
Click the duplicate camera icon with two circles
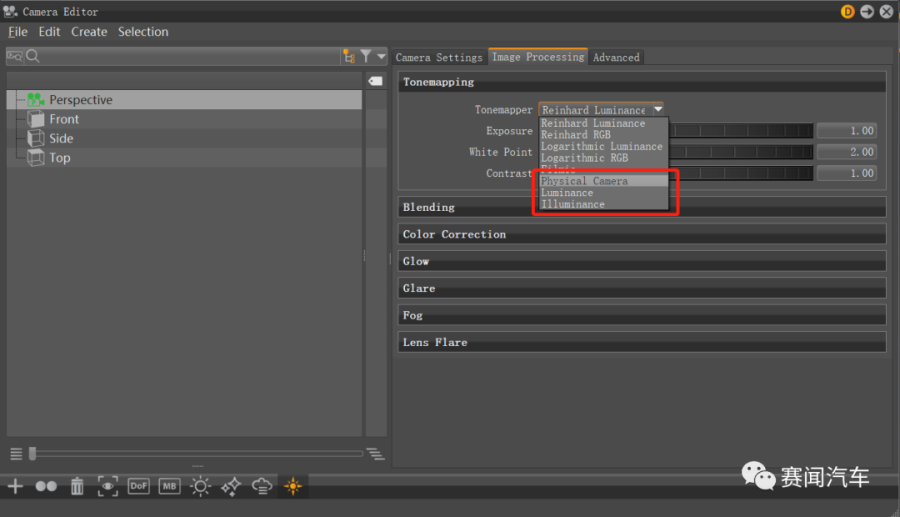click(x=46, y=486)
